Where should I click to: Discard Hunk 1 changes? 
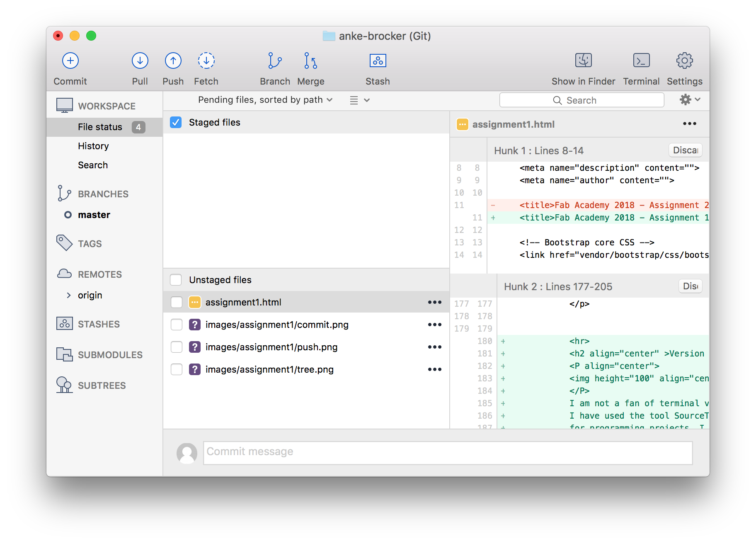(686, 150)
